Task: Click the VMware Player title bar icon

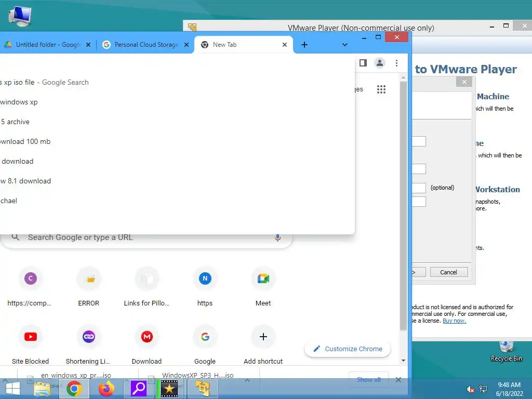Action: point(192,28)
